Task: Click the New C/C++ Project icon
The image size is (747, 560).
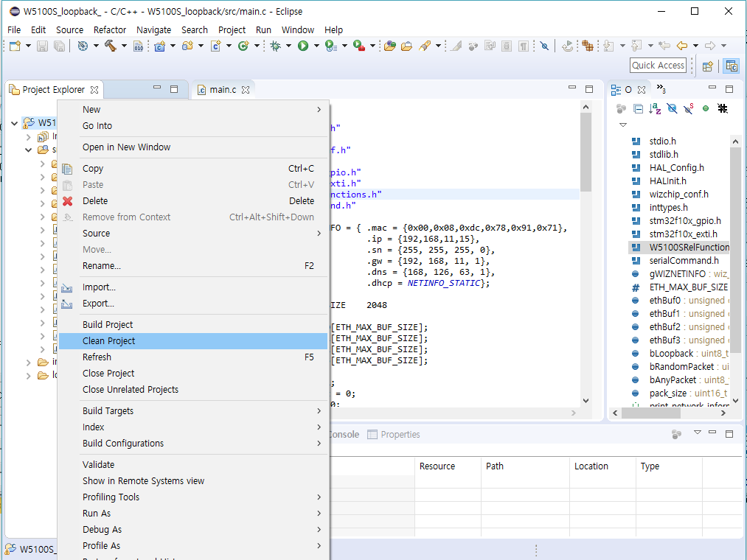Action: (x=160, y=46)
